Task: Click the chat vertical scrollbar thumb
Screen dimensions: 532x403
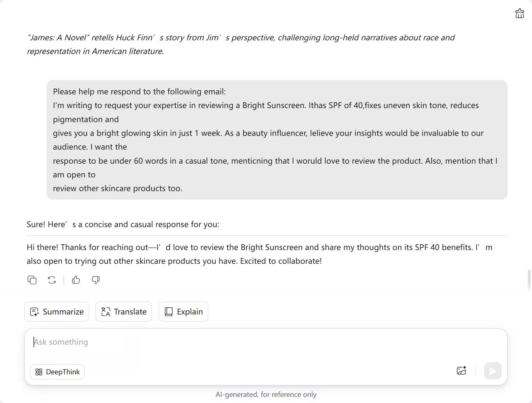Action: (x=529, y=280)
